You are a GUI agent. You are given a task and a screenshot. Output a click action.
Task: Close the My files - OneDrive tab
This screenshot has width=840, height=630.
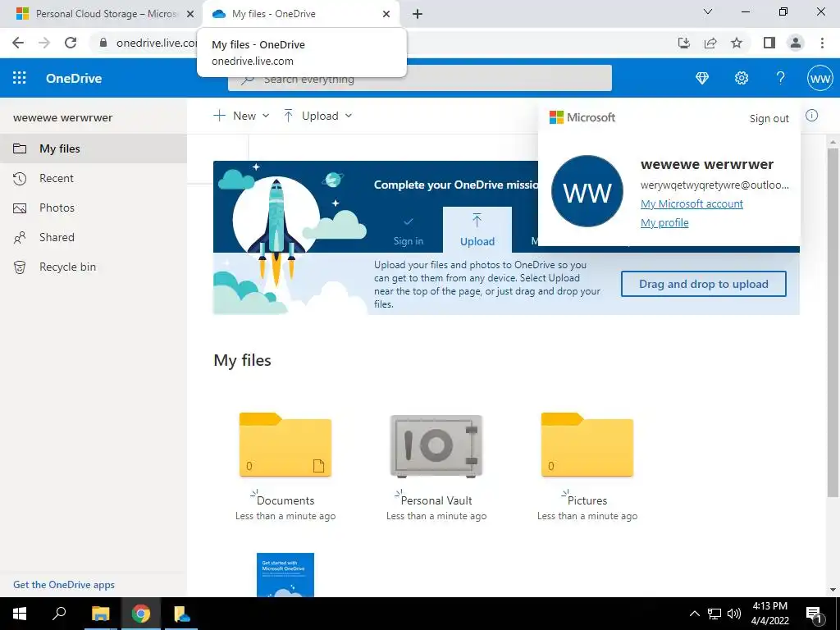tap(386, 14)
